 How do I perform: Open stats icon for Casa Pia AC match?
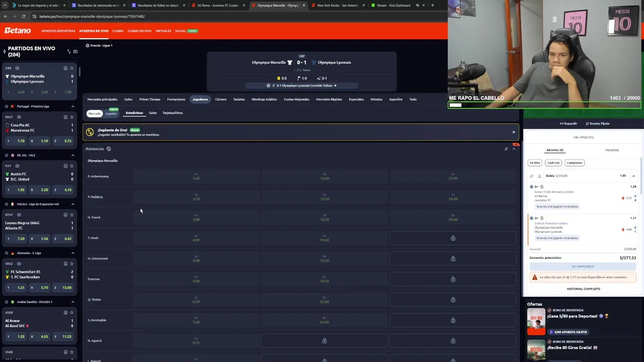click(65, 117)
